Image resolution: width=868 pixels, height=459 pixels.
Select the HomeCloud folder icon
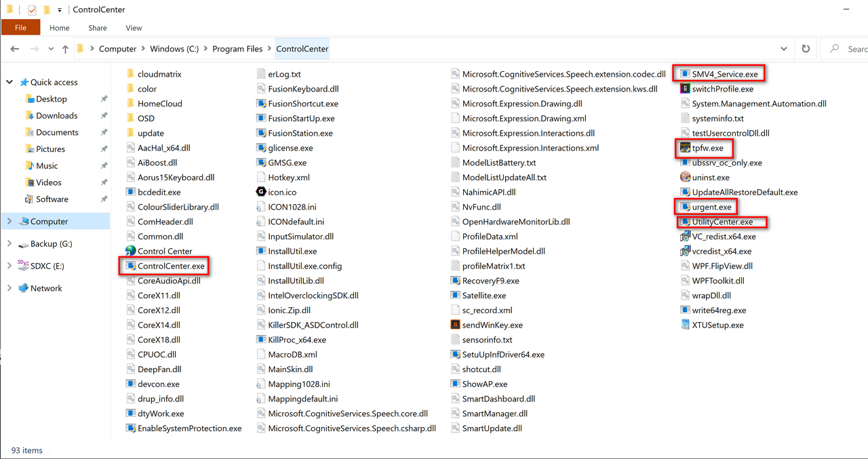click(131, 104)
